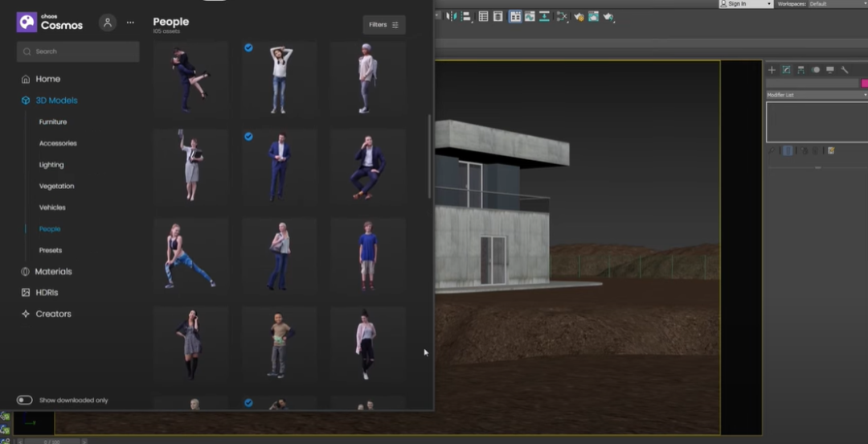Select the pink object color swatch
This screenshot has height=444, width=868.
tap(864, 83)
